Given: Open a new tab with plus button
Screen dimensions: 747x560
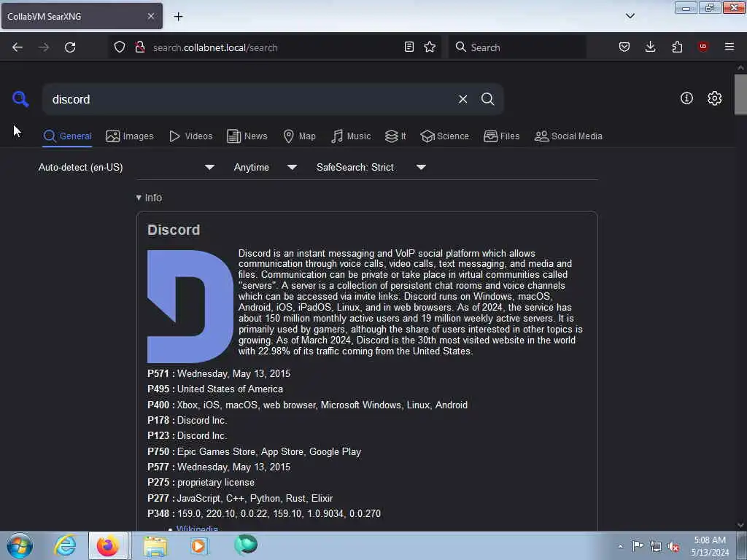Looking at the screenshot, I should coord(178,17).
